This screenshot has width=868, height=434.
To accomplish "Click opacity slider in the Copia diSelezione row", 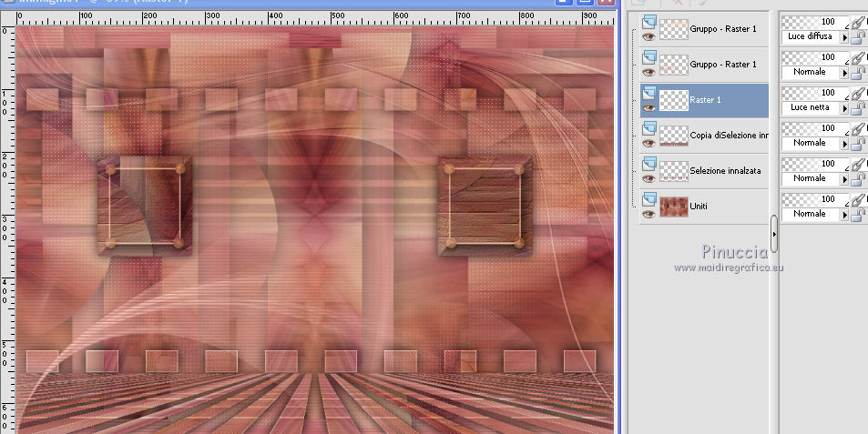I will click(815, 129).
